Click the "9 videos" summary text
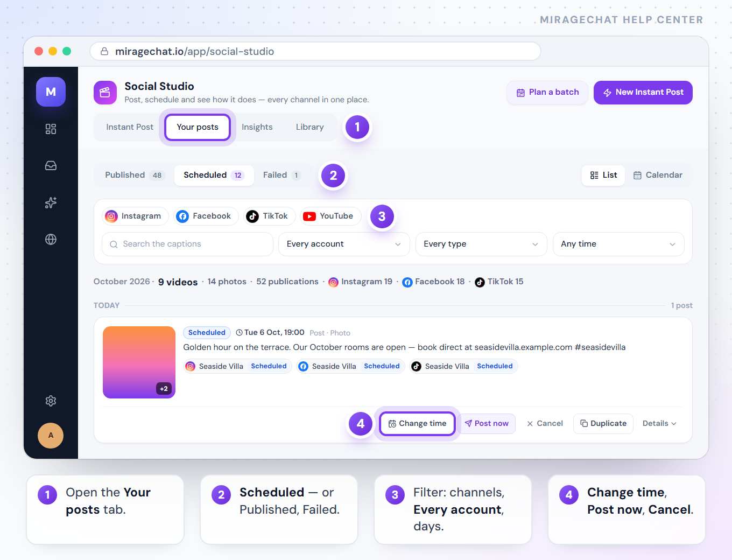The width and height of the screenshot is (732, 560). (x=178, y=282)
